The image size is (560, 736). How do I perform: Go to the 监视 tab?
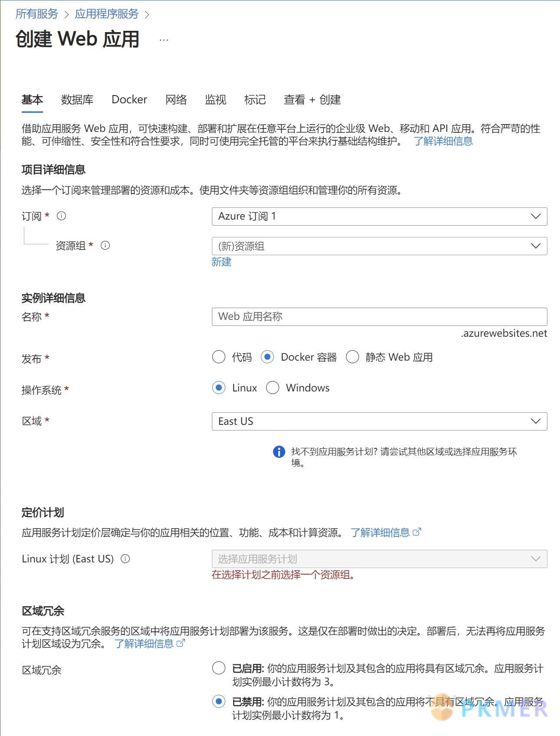[216, 100]
